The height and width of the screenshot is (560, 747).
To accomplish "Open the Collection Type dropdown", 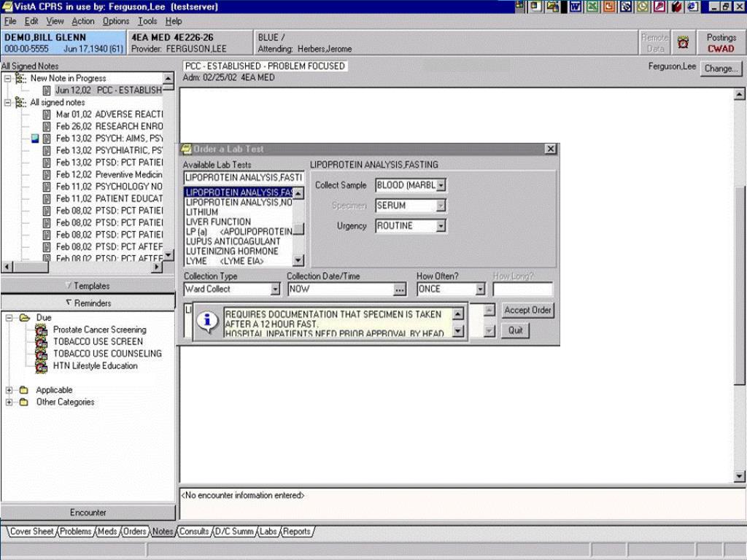I will [x=275, y=289].
